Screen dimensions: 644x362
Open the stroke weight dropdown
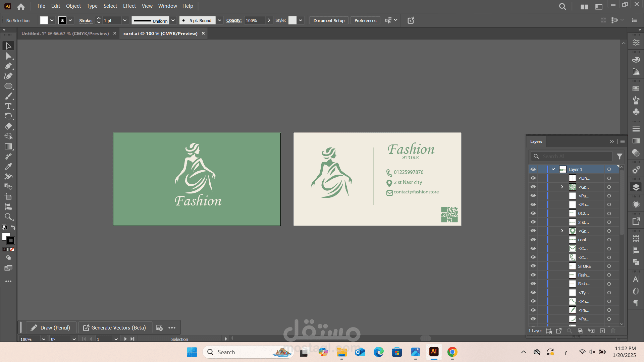pos(125,20)
